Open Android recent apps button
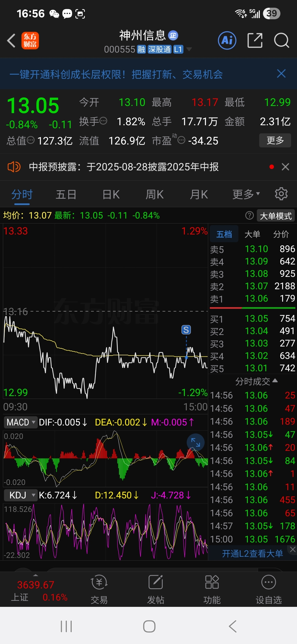297x644 pixels. point(66,627)
